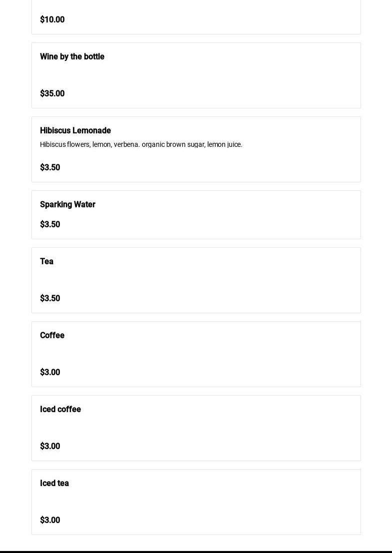Click the $10.00 price in the partially visible card

click(52, 19)
